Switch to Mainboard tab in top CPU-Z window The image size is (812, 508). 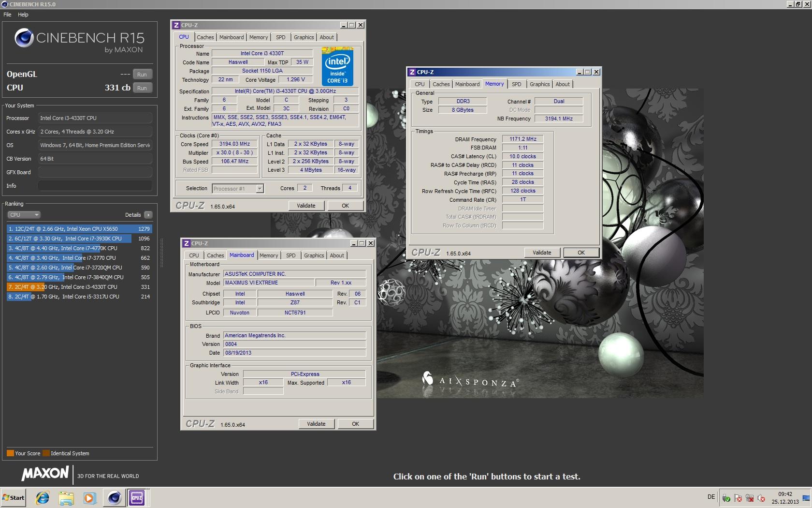[232, 37]
